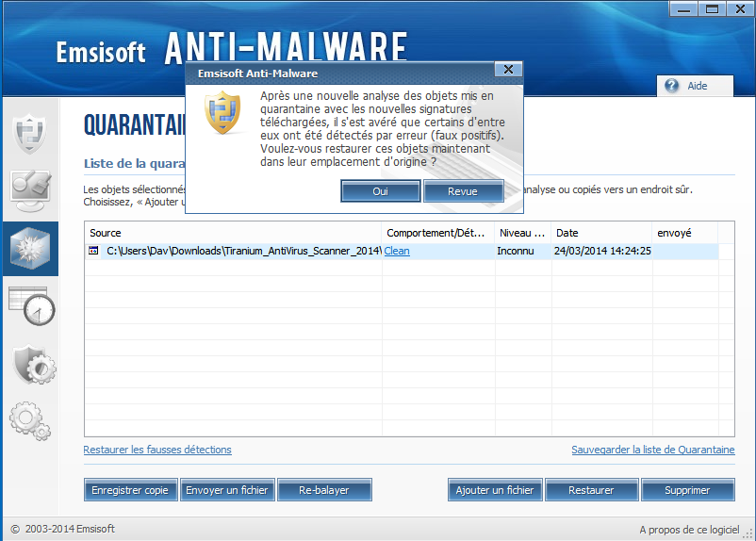Close the Emsisoft main window

point(740,9)
